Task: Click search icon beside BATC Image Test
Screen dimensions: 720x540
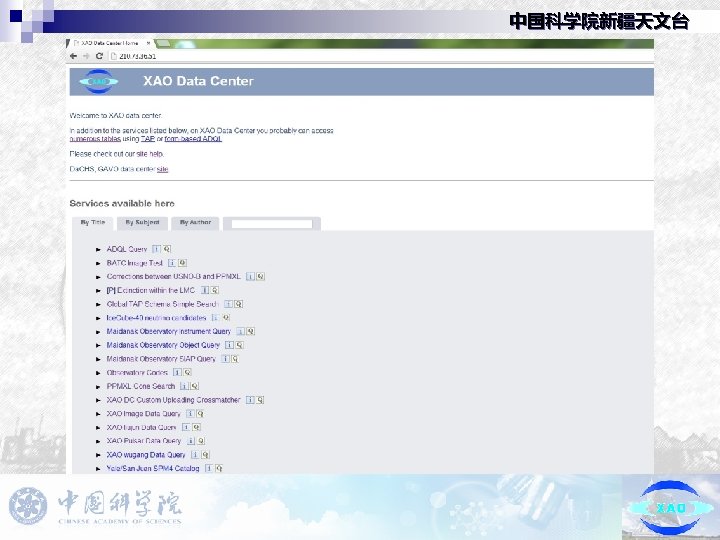Action: 182,263
